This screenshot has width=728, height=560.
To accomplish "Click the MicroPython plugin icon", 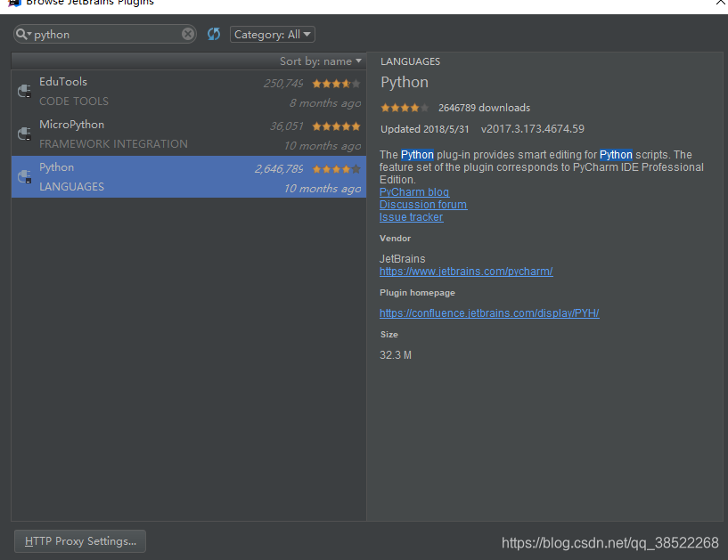I will (x=24, y=134).
